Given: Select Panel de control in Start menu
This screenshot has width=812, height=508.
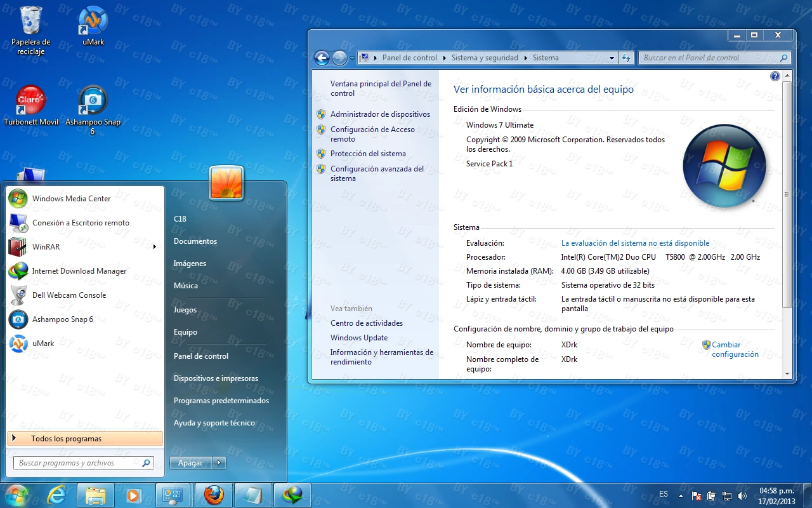Looking at the screenshot, I should pos(201,356).
